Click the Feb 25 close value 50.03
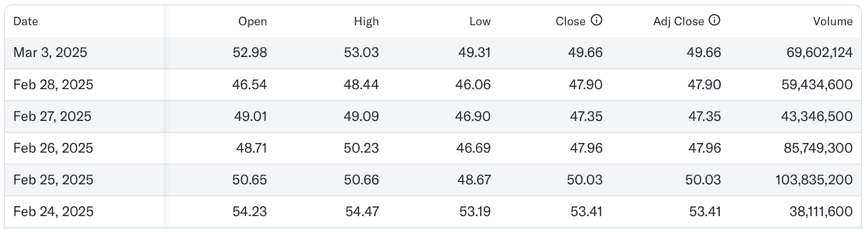This screenshot has width=868, height=229. pos(585,180)
